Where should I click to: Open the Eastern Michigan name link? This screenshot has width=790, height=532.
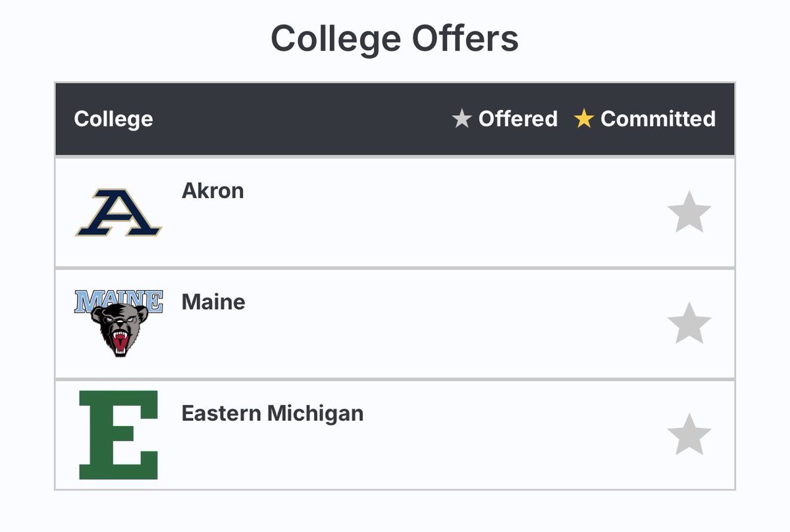point(272,413)
